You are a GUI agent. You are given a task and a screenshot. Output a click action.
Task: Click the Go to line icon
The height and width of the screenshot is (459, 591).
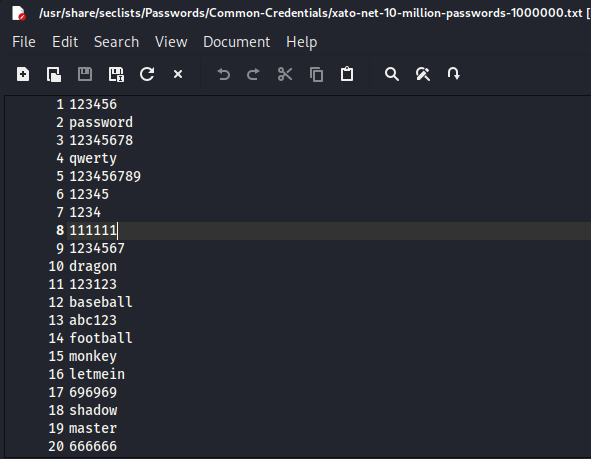coord(453,74)
